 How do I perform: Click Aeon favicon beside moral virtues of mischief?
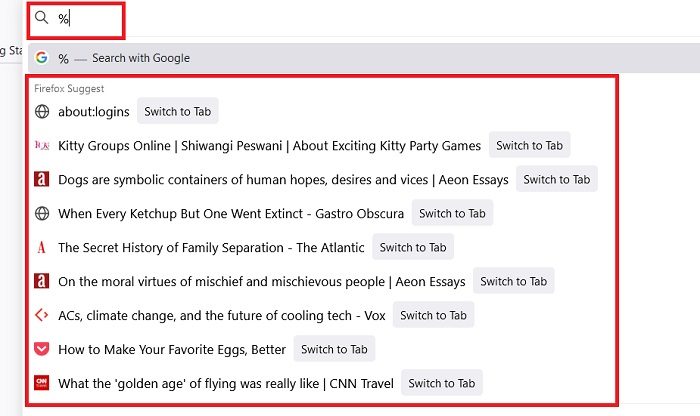(42, 281)
